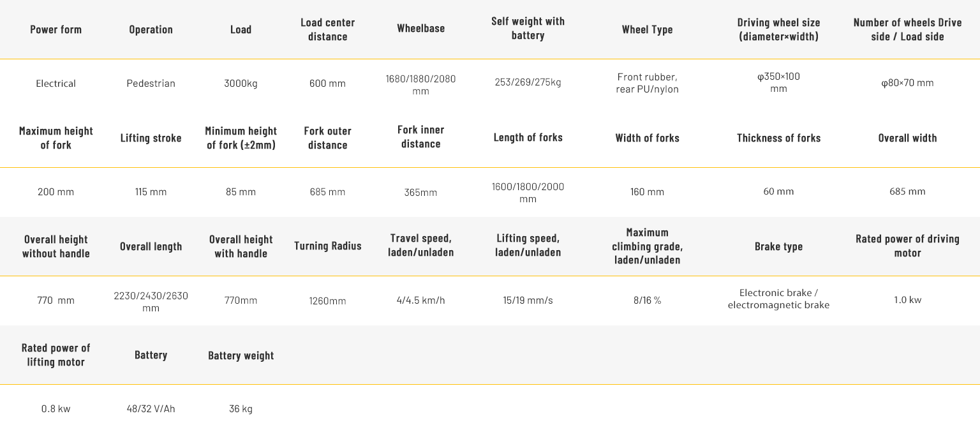This screenshot has height=439, width=980.
Task: Click the Lifting stroke header
Action: pyautogui.click(x=151, y=138)
